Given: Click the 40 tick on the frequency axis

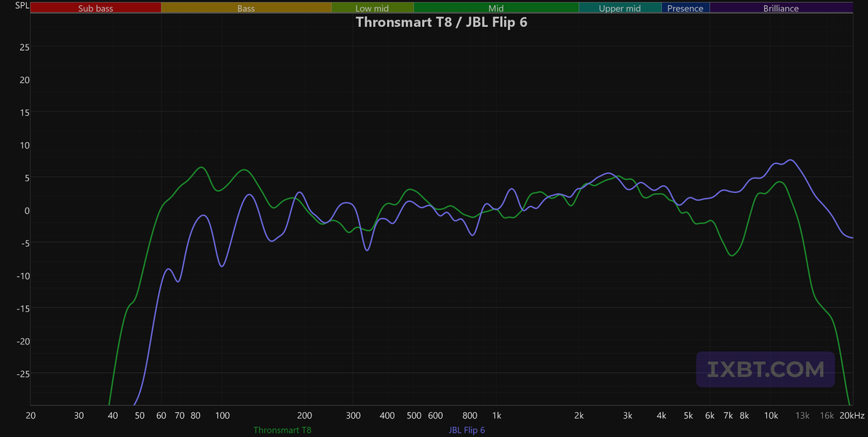Looking at the screenshot, I should click(113, 415).
